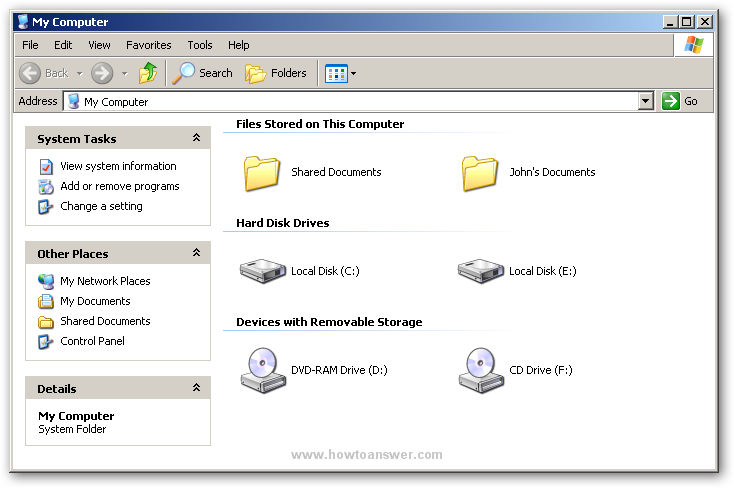
Task: Click the View system information icon
Action: 46,166
